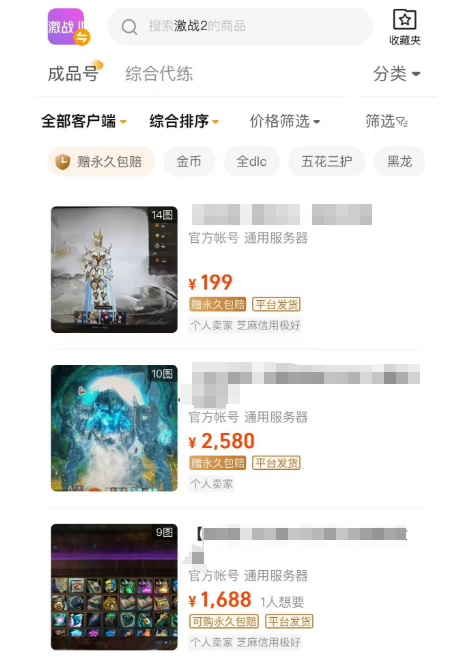Click the 搜索激战2的商品 search field
Screen dimensions: 454x664
coord(241,26)
